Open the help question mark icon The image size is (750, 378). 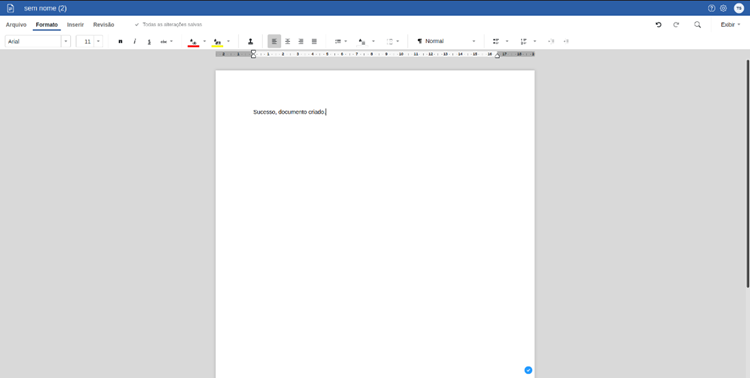click(711, 8)
